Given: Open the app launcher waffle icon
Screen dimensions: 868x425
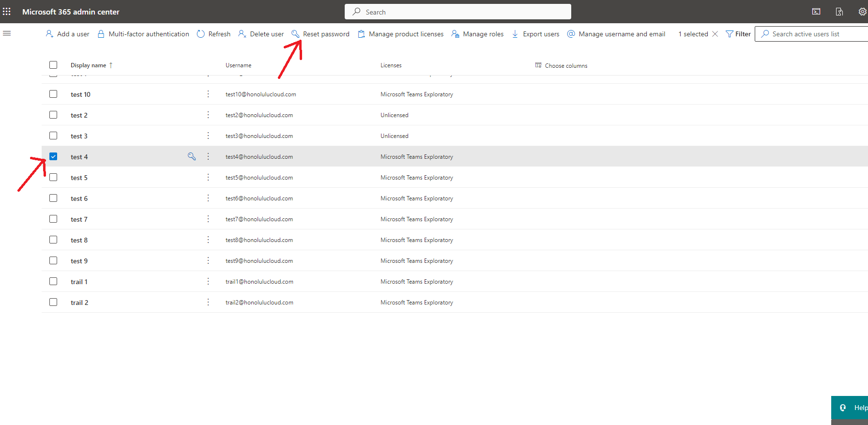Looking at the screenshot, I should [x=7, y=12].
